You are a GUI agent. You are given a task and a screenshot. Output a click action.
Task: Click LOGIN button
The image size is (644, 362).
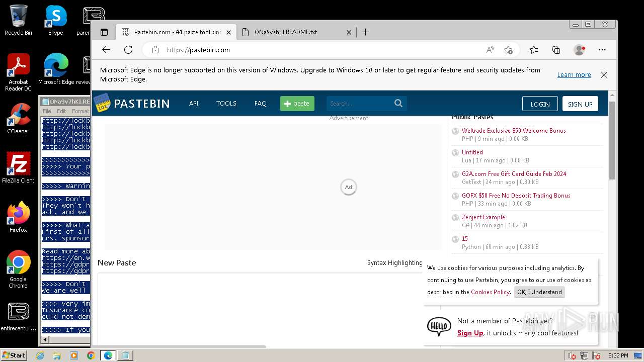(540, 104)
